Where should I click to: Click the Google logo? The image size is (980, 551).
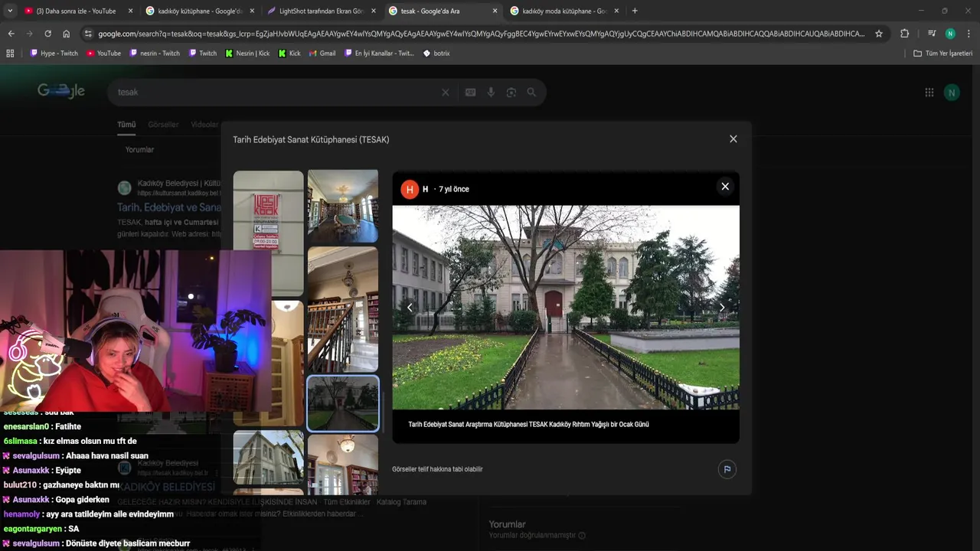pos(61,91)
